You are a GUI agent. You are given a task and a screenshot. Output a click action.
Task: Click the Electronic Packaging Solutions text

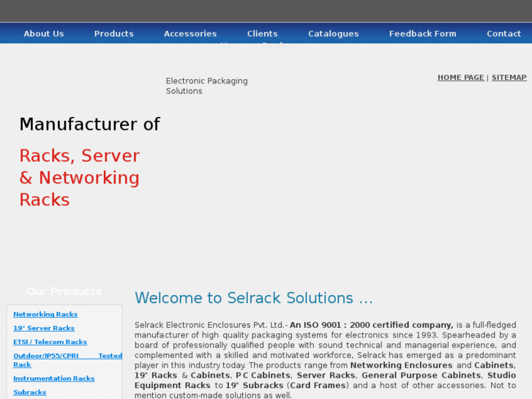coord(206,86)
